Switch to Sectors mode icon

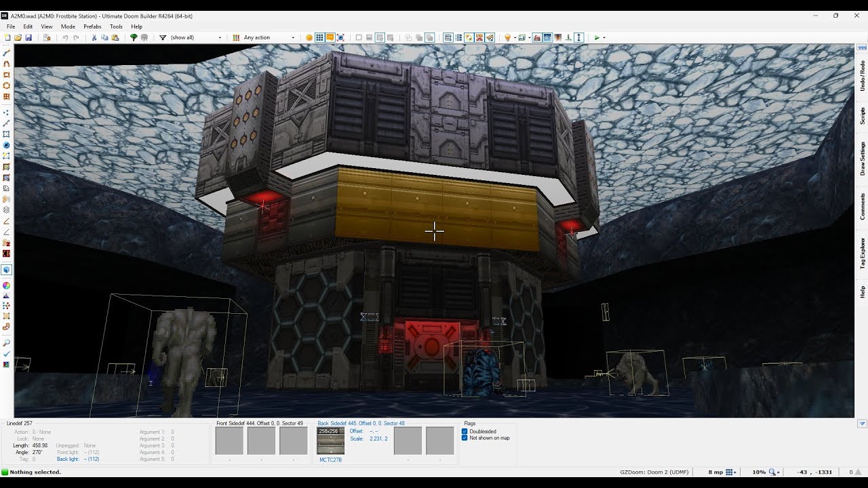7,134
